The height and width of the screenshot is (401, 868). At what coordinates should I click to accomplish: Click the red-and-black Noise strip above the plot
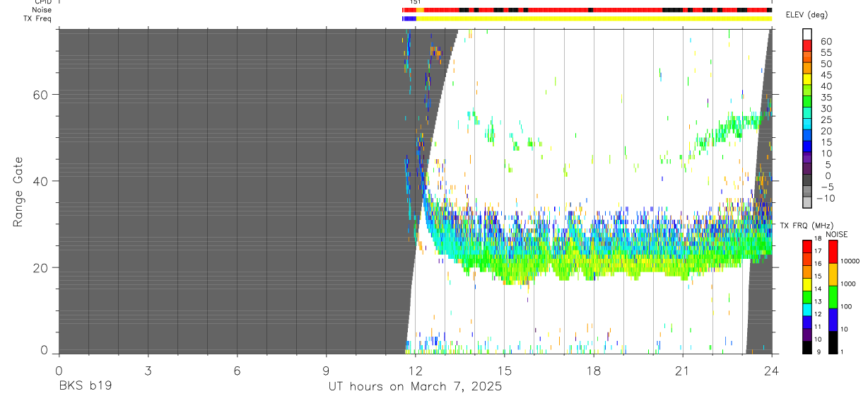click(x=587, y=10)
